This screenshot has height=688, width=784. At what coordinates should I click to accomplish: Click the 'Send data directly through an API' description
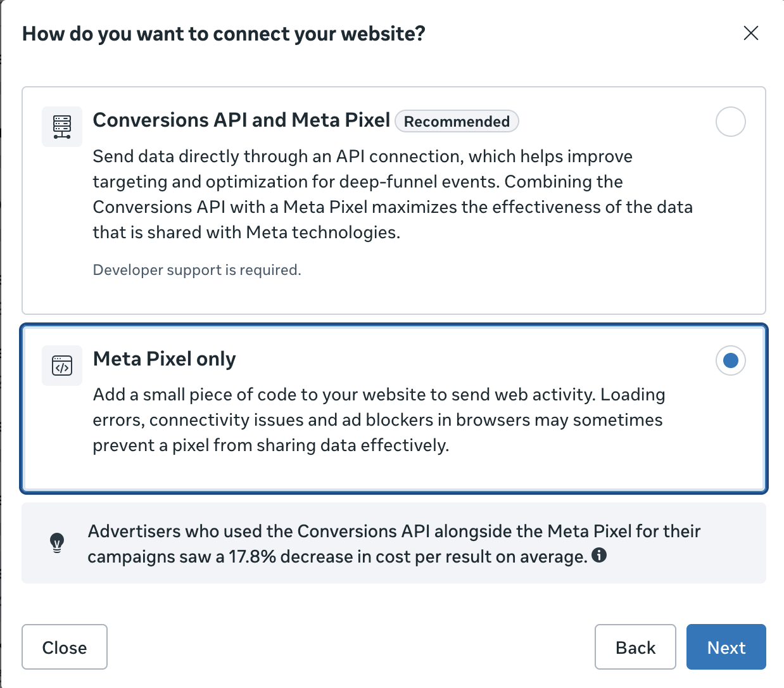point(393,194)
